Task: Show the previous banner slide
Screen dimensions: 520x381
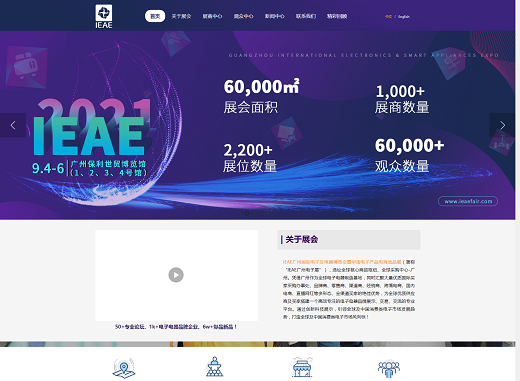Action: coord(13,125)
